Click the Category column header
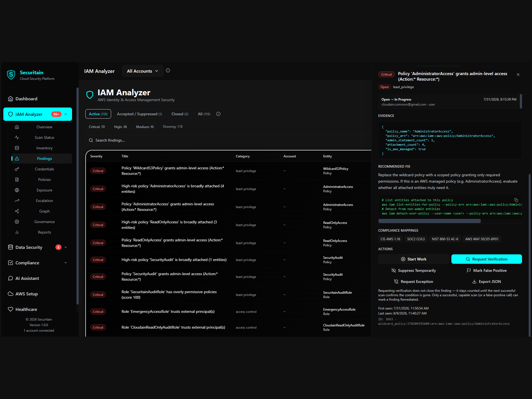 click(243, 157)
